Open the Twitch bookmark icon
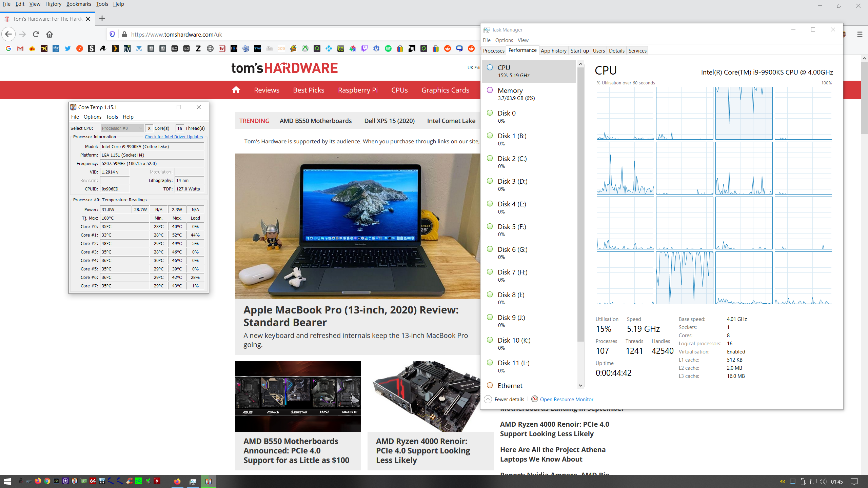The height and width of the screenshot is (488, 868). point(364,48)
